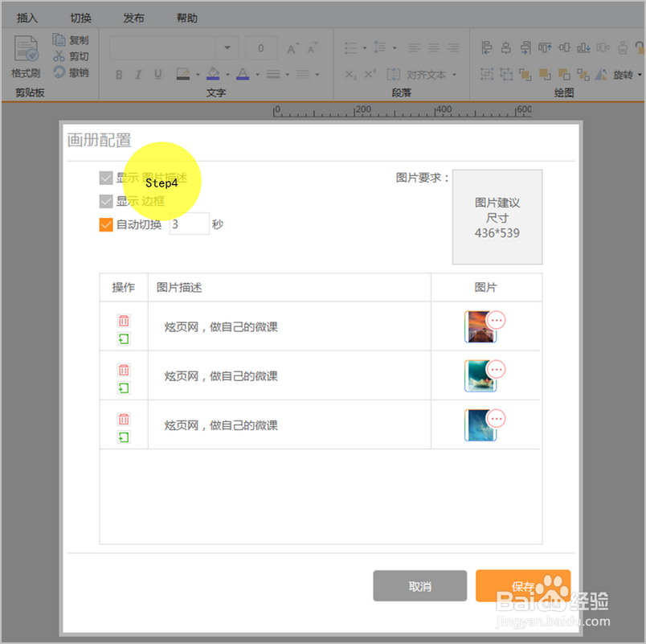Click the group objects icon

coord(487,74)
